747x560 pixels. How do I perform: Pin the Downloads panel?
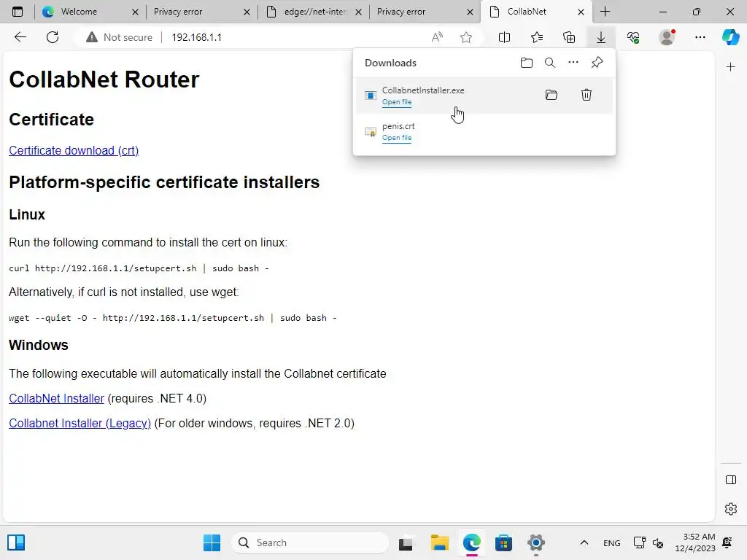tap(597, 63)
